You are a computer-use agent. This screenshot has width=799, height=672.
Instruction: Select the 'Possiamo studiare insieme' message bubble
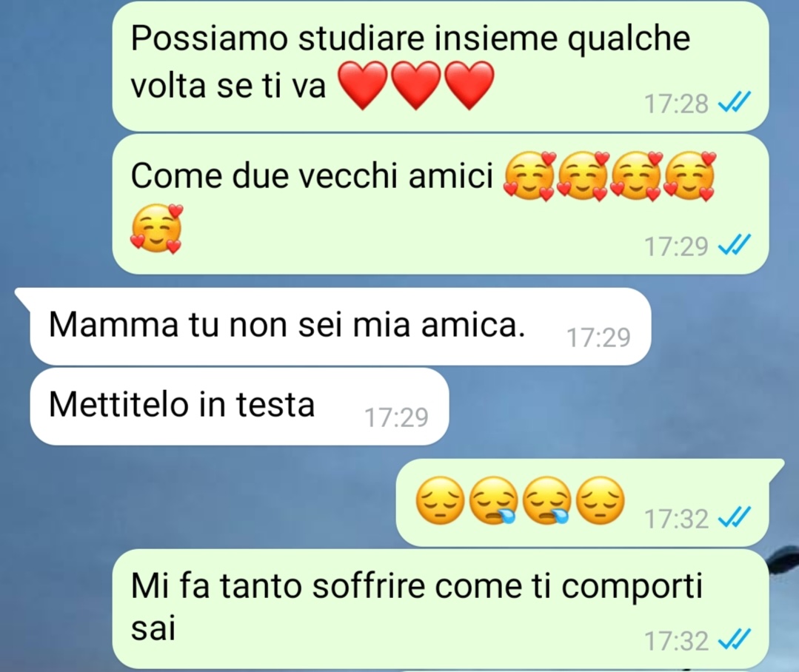coord(441,66)
